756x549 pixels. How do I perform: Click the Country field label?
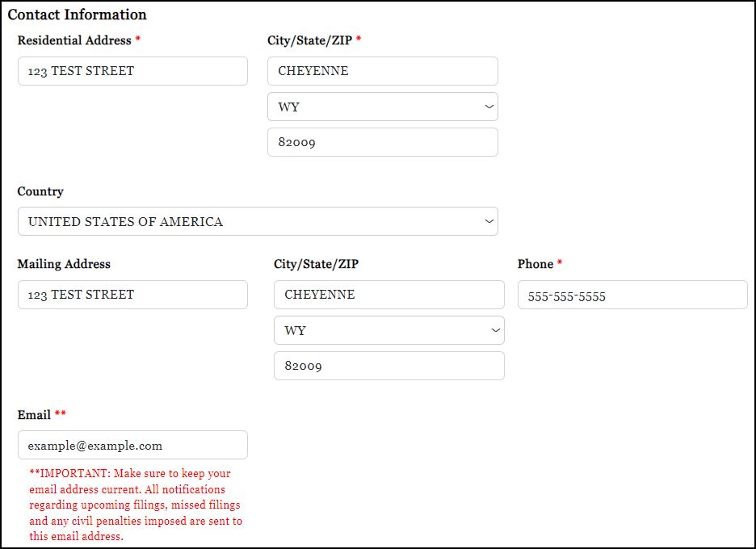point(40,191)
